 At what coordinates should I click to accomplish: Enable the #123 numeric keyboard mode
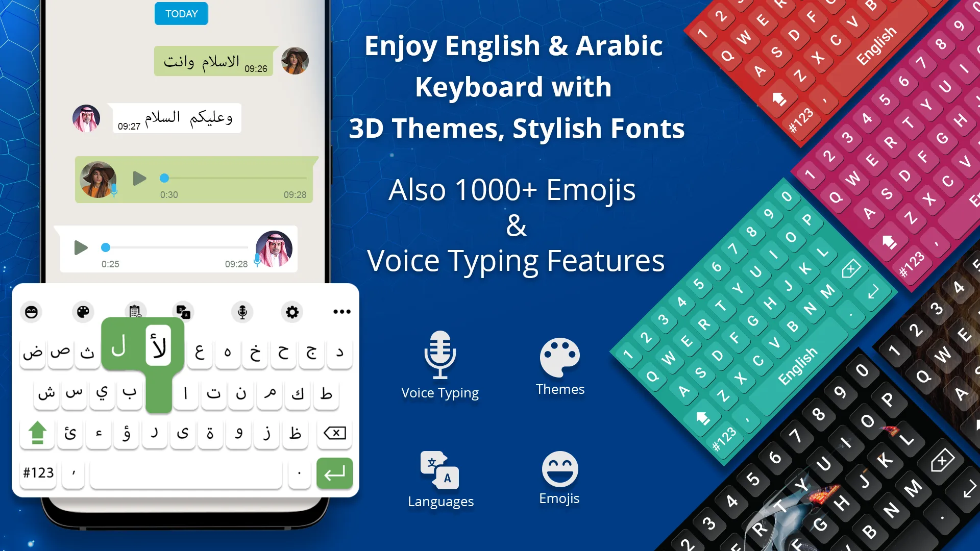coord(37,472)
